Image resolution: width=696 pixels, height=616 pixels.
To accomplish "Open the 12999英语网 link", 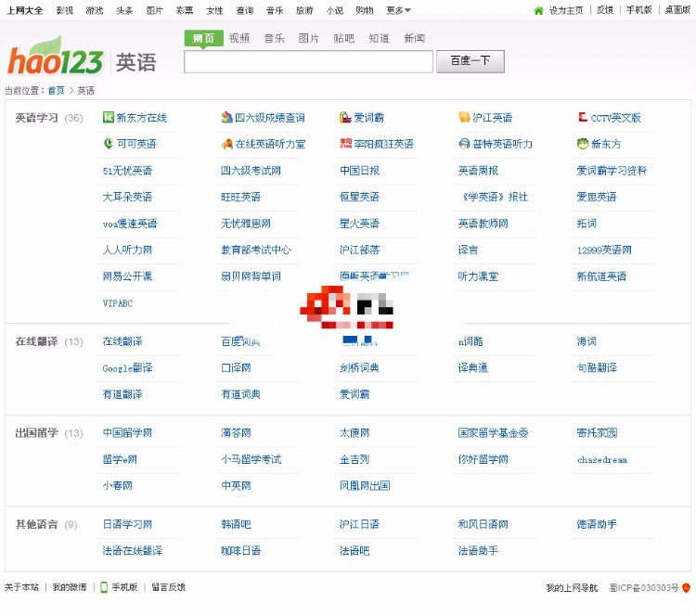I will 604,250.
